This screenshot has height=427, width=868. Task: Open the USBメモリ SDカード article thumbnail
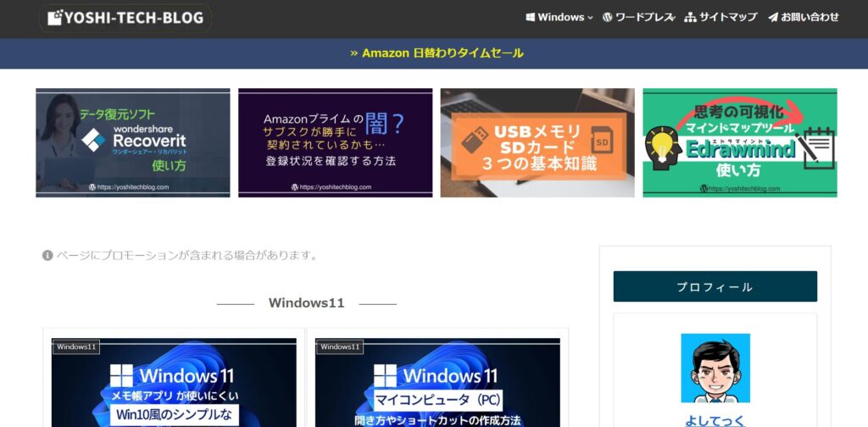click(537, 142)
